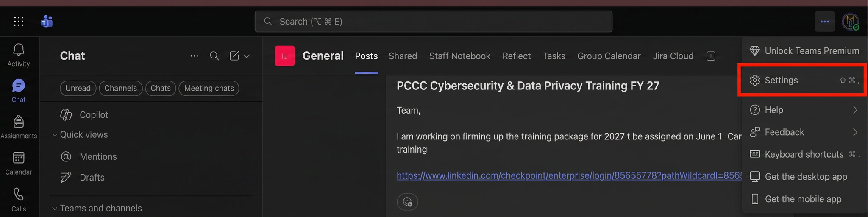The width and height of the screenshot is (868, 217).
Task: Expand the new chat dropdown chevron
Action: click(x=247, y=56)
